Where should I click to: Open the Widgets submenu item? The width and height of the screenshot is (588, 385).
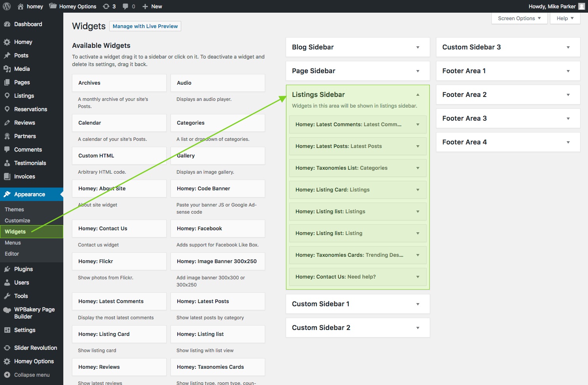(x=15, y=231)
